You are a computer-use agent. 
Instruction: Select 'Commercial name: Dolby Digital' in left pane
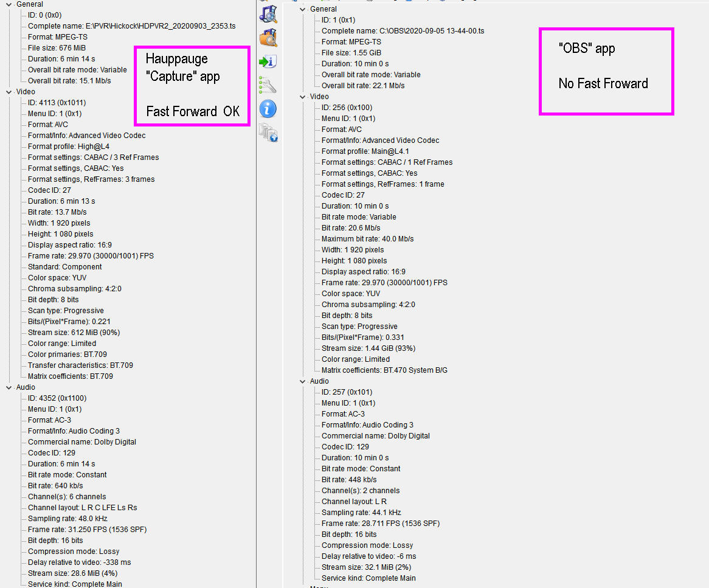(x=82, y=442)
